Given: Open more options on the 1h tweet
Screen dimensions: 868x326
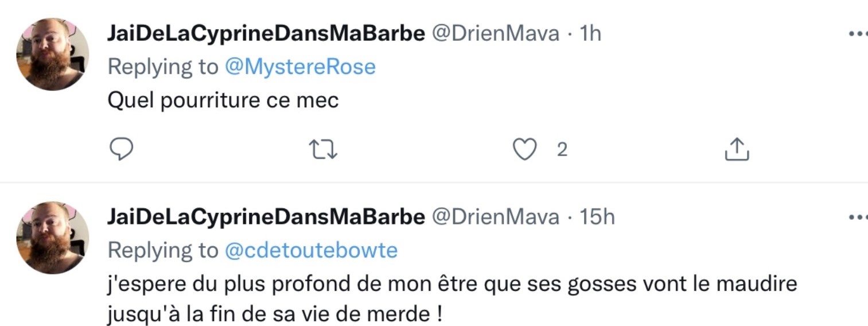Looking at the screenshot, I should (x=858, y=33).
